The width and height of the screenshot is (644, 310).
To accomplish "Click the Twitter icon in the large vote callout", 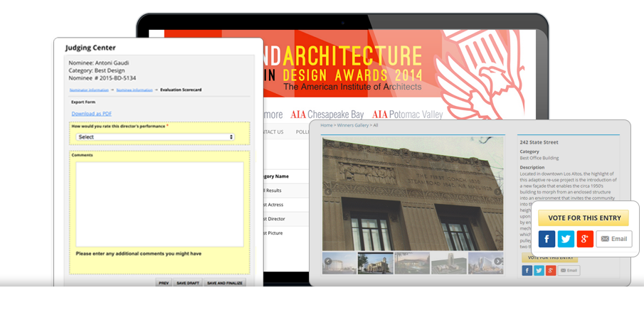I will (x=566, y=239).
